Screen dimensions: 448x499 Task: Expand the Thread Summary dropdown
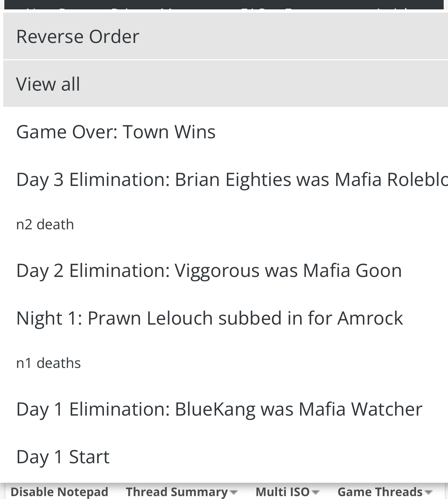point(181,492)
